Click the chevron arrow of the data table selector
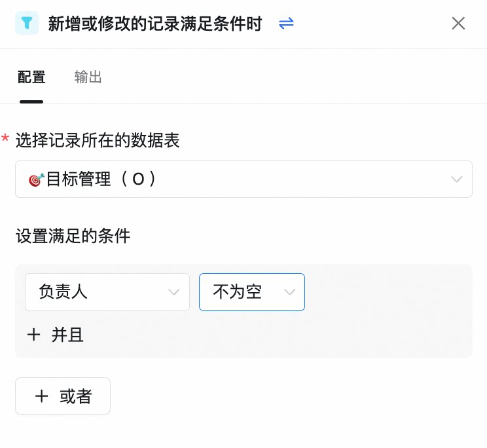Viewport: 487px width, 448px height. pyautogui.click(x=457, y=179)
